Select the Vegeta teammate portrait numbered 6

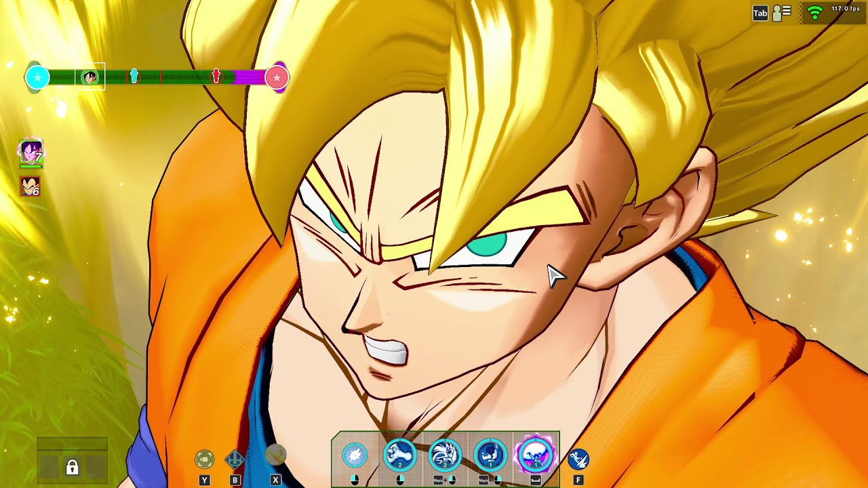click(31, 187)
